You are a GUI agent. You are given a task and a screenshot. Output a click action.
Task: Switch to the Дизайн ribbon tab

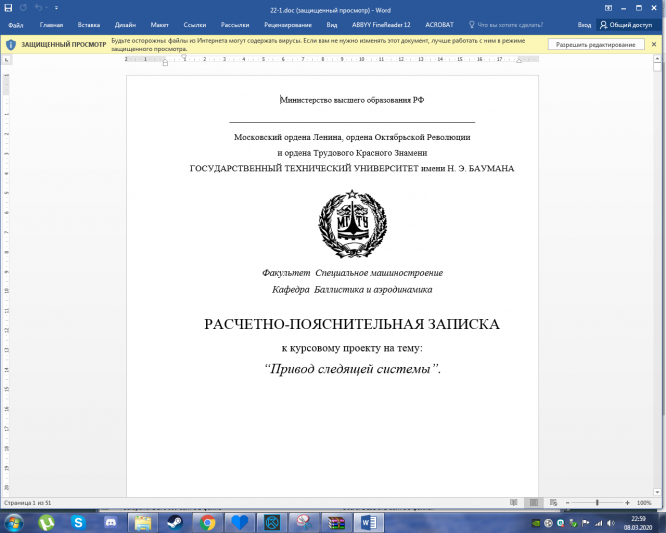(x=125, y=25)
